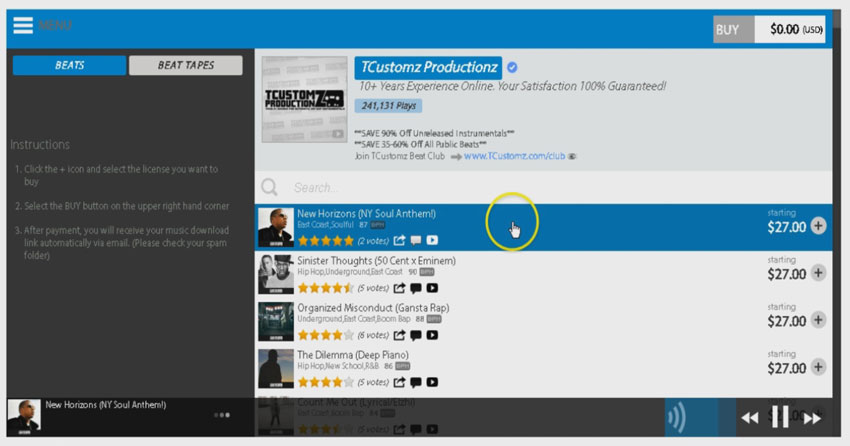Rate Sinister Thoughts with the star rating

point(325,288)
